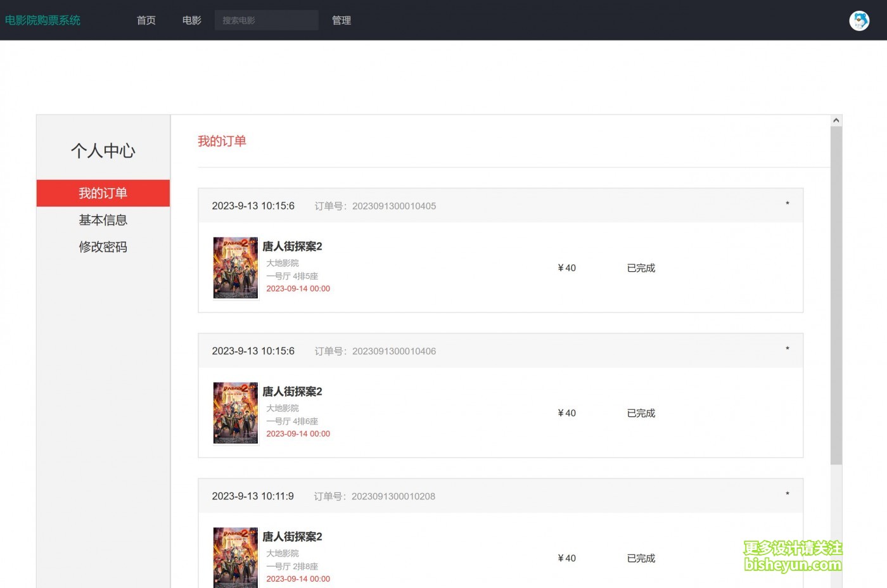Click the 电影院购票系统 site logo
The width and height of the screenshot is (887, 588).
pos(43,20)
